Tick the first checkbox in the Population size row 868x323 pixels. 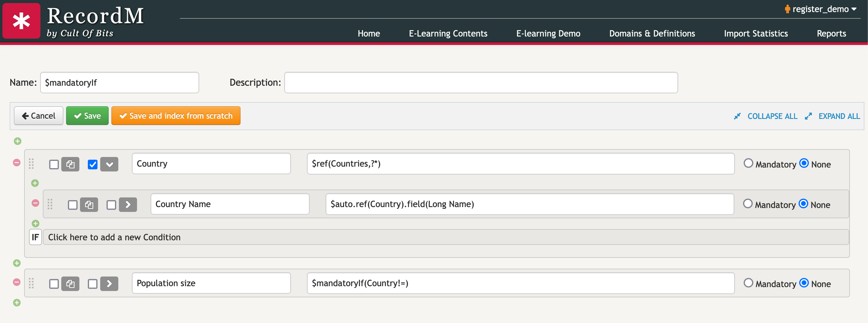coord(54,283)
